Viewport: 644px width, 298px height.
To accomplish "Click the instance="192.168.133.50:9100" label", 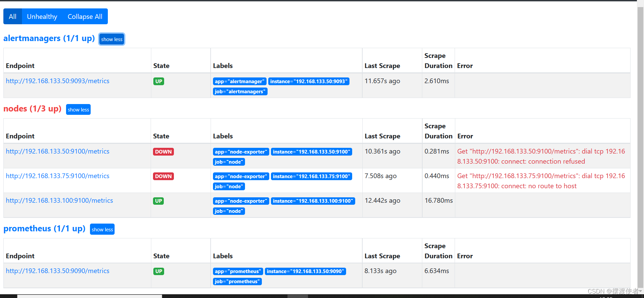I will 312,152.
